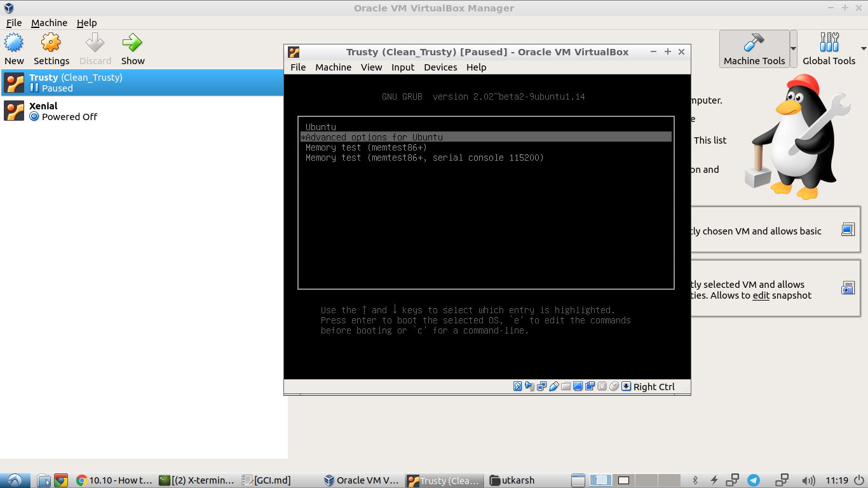
Task: Open the audio status indicator
Action: click(529, 386)
